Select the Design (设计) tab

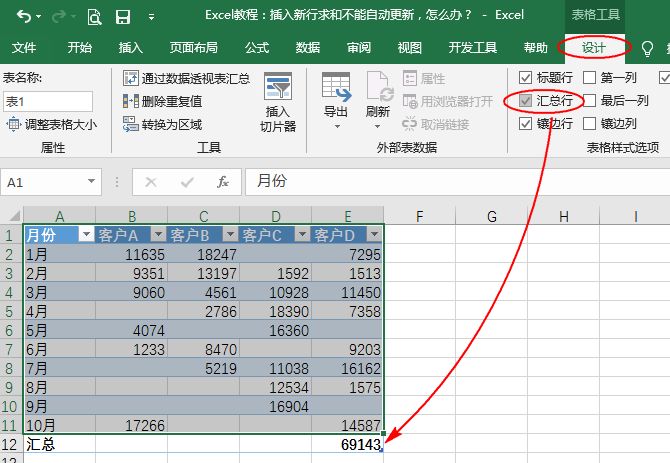(594, 47)
